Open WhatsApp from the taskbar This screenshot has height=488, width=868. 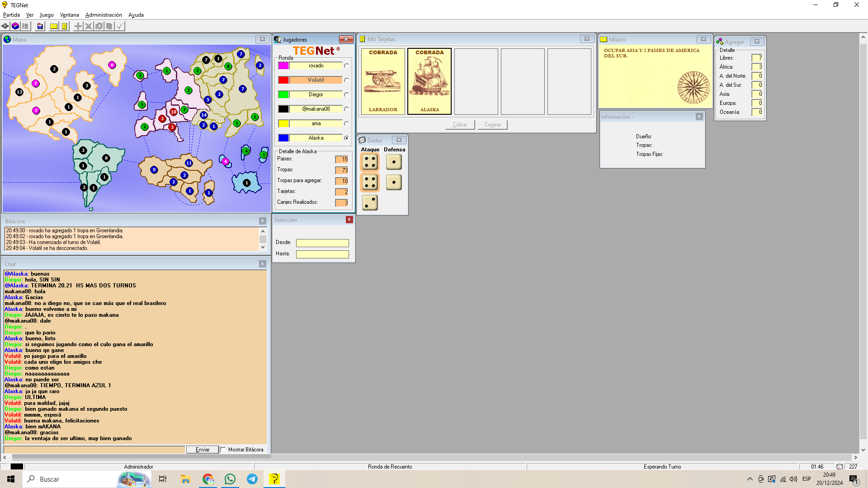[x=230, y=479]
